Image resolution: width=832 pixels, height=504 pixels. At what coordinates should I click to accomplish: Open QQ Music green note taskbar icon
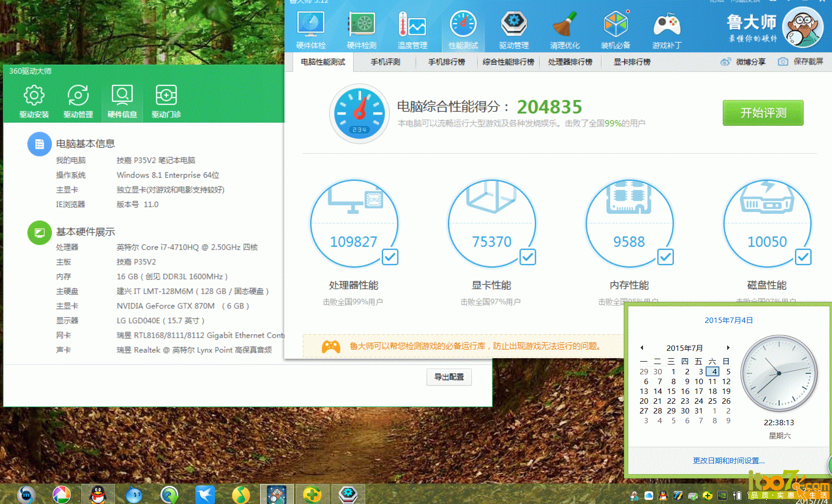pos(240,495)
